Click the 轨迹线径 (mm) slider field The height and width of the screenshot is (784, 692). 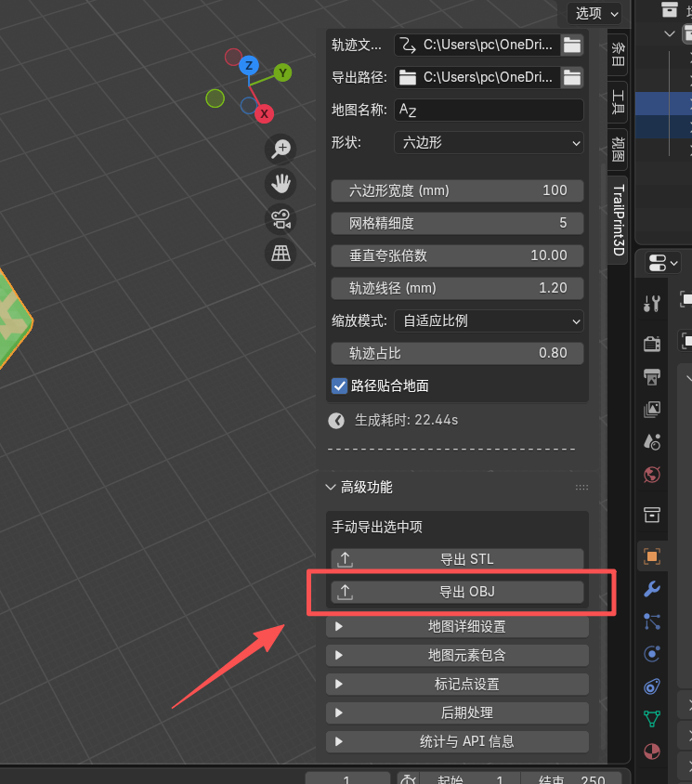click(457, 289)
